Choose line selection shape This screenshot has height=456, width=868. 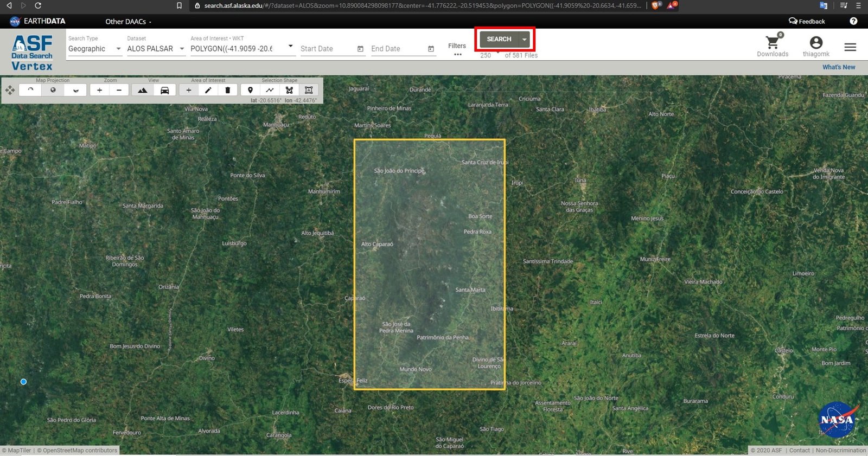(270, 90)
